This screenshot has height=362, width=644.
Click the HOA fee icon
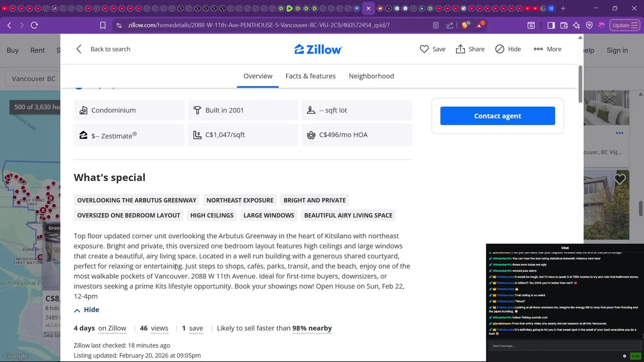coord(311,135)
